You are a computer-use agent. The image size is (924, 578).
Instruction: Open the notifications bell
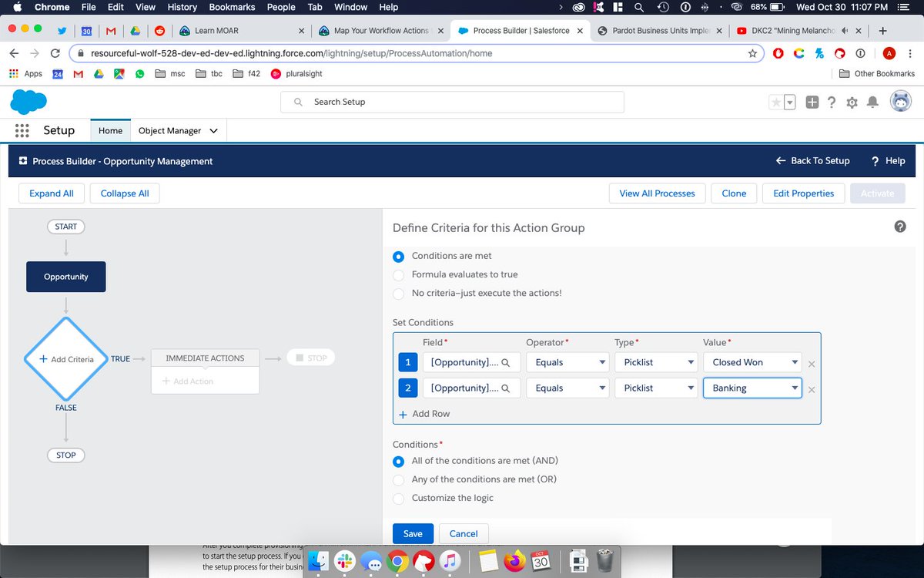coord(872,102)
